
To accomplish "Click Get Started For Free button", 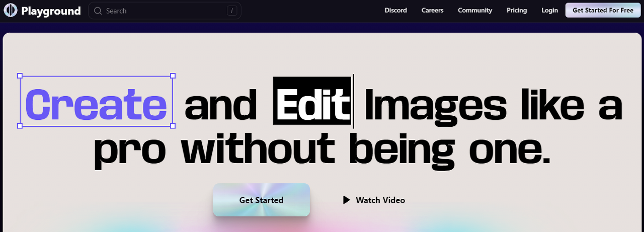I will (603, 10).
